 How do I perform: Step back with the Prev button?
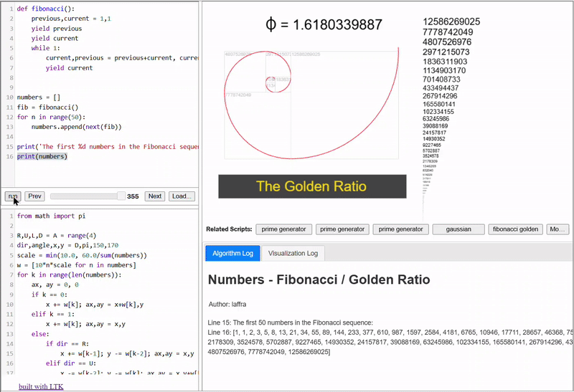34,196
